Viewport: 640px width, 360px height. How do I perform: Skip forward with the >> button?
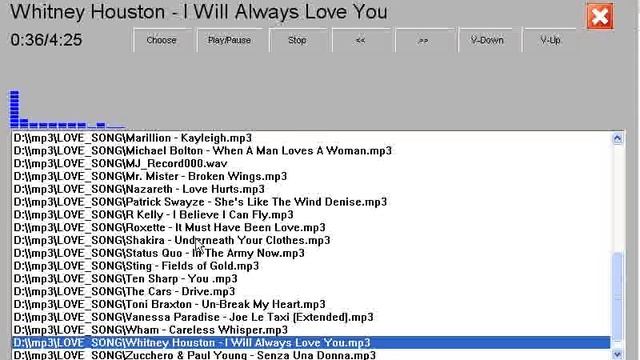click(x=424, y=40)
